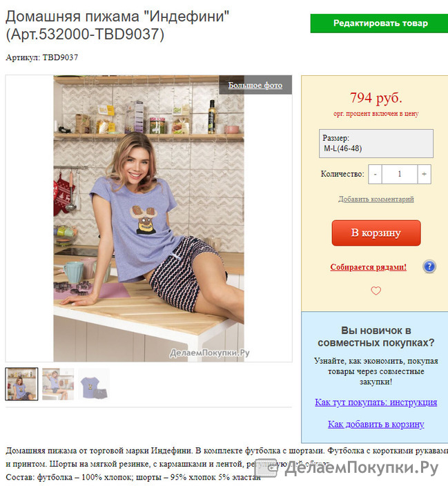Add item with В корзину button
The height and width of the screenshot is (488, 448).
click(x=376, y=233)
